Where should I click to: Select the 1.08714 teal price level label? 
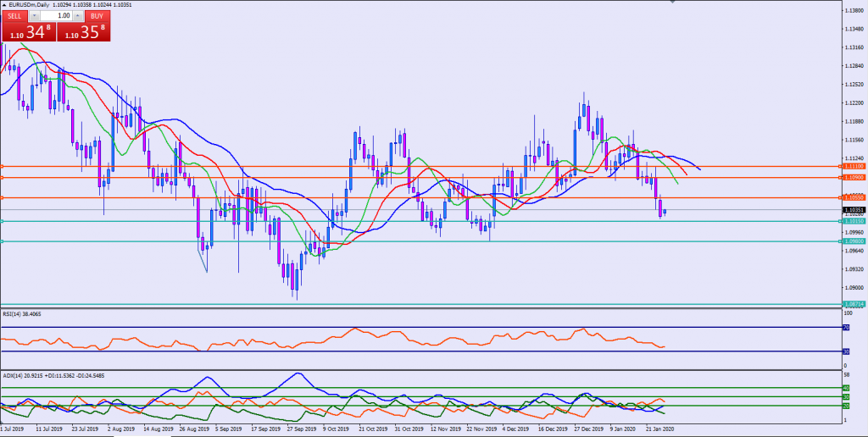pos(854,303)
